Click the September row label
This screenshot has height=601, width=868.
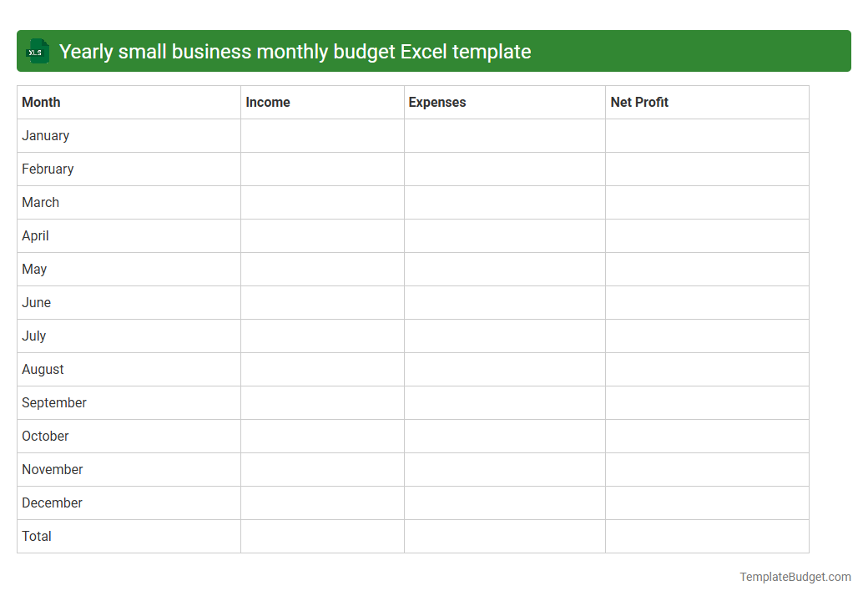point(53,402)
